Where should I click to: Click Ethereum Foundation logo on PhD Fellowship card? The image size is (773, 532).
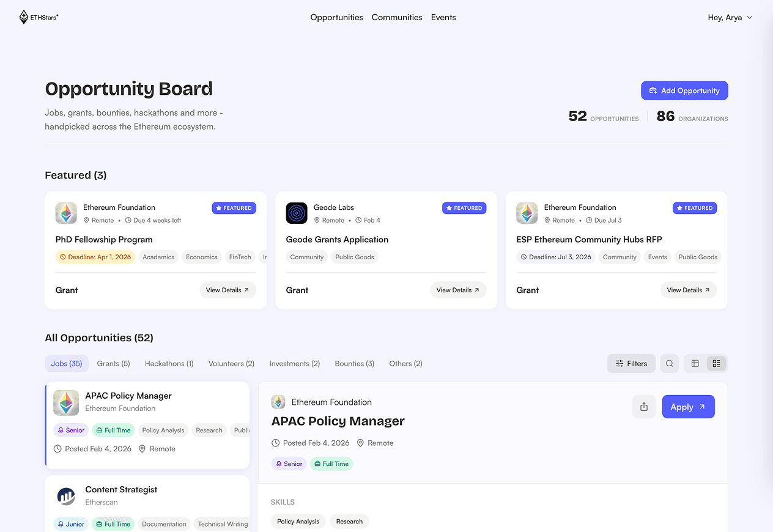pos(66,213)
